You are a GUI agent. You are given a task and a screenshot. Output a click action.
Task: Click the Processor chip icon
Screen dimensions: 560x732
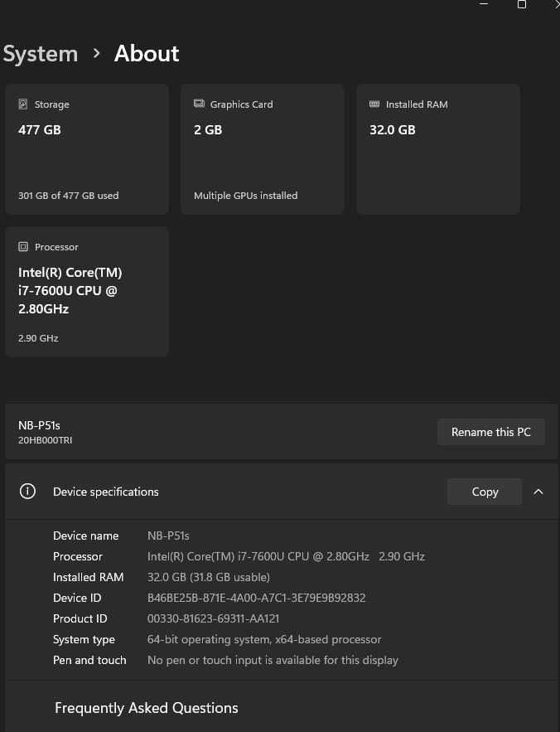pos(23,246)
